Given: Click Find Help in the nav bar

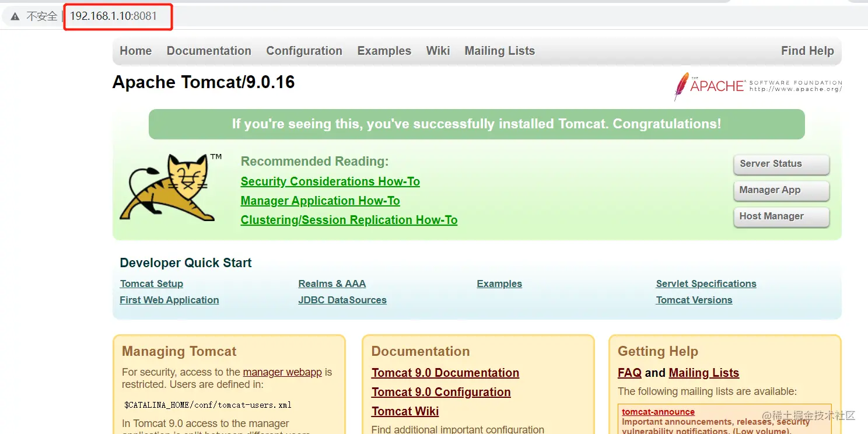Looking at the screenshot, I should click(x=807, y=51).
